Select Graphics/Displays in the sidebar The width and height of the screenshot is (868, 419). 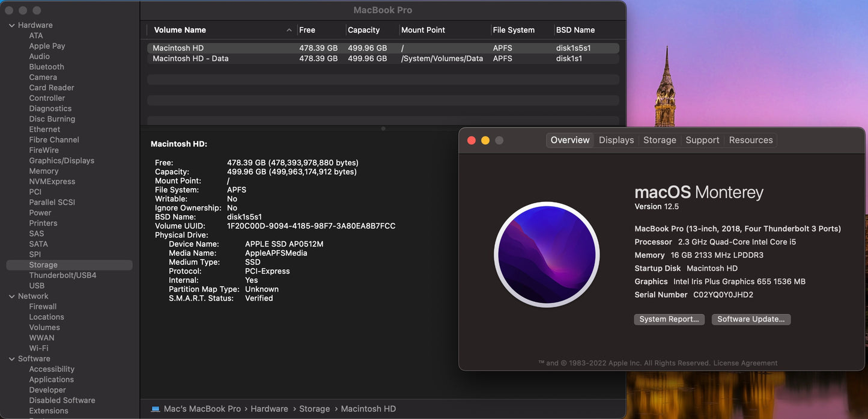[61, 160]
